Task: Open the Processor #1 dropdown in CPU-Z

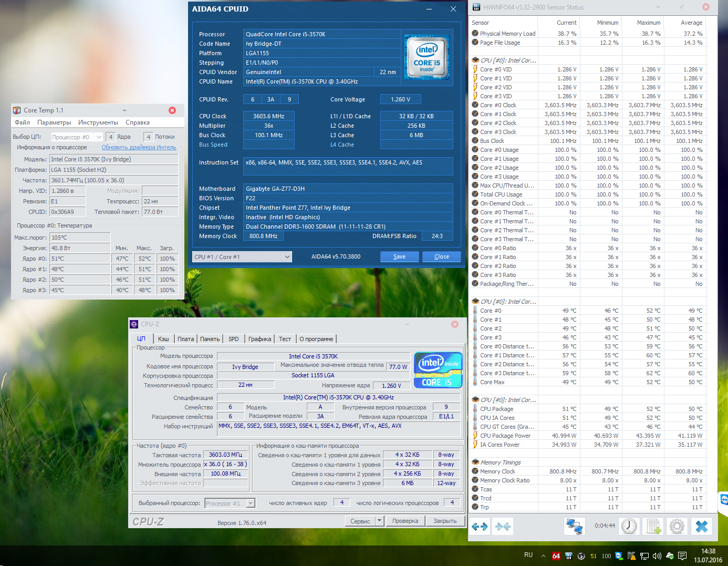Action: (230, 503)
